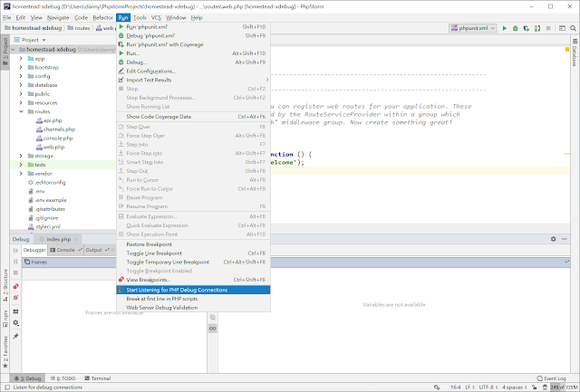Toggle Break at first line in PHP scripts
This screenshot has width=580, height=392.
(x=193, y=299)
